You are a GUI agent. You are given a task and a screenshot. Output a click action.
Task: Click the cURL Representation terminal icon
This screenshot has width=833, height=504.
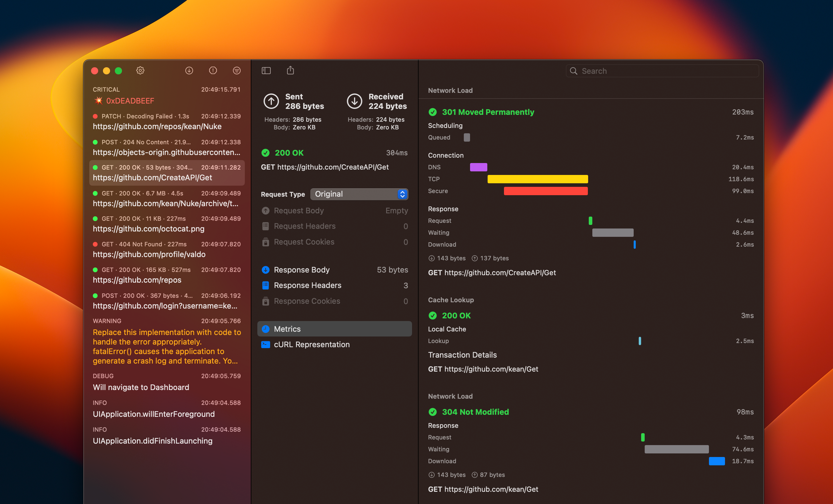[x=266, y=345]
